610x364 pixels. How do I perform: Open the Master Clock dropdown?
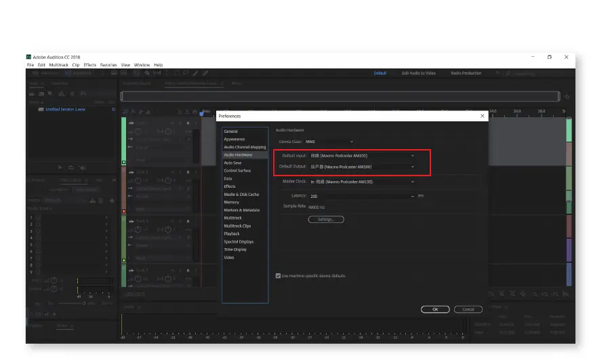(412, 182)
